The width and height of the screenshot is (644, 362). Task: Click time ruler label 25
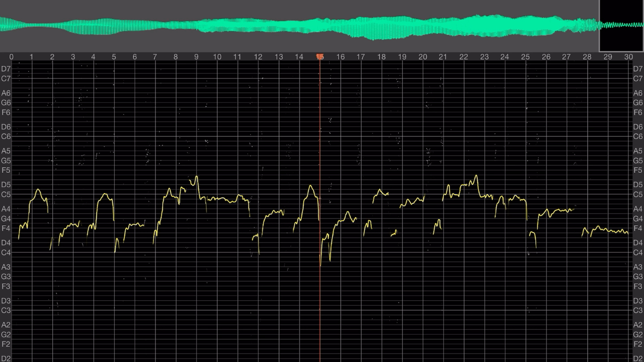(x=525, y=57)
